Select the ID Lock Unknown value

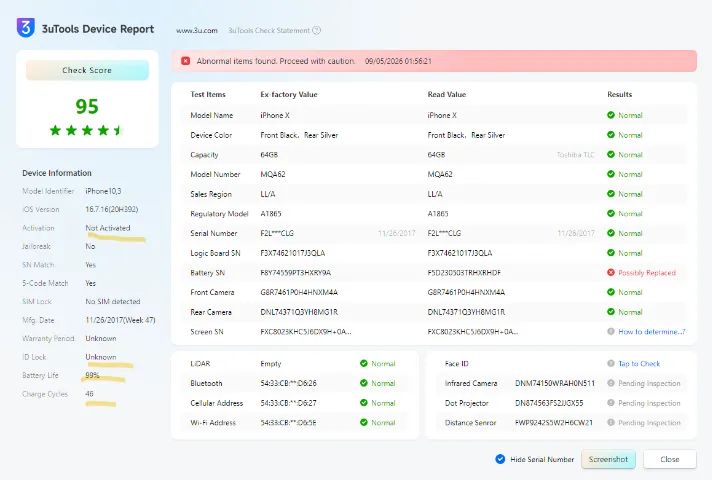pyautogui.click(x=101, y=357)
